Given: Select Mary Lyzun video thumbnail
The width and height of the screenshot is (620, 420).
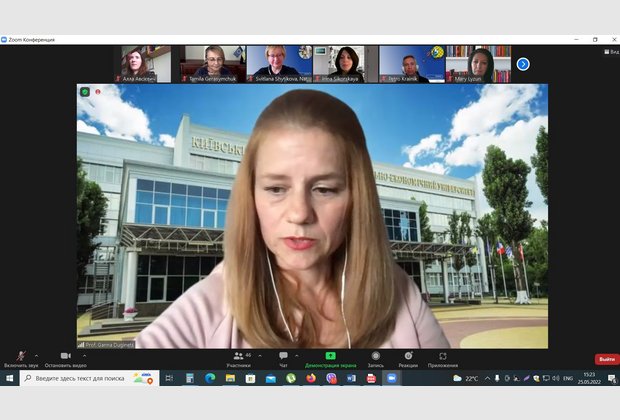Looking at the screenshot, I should pos(478,64).
